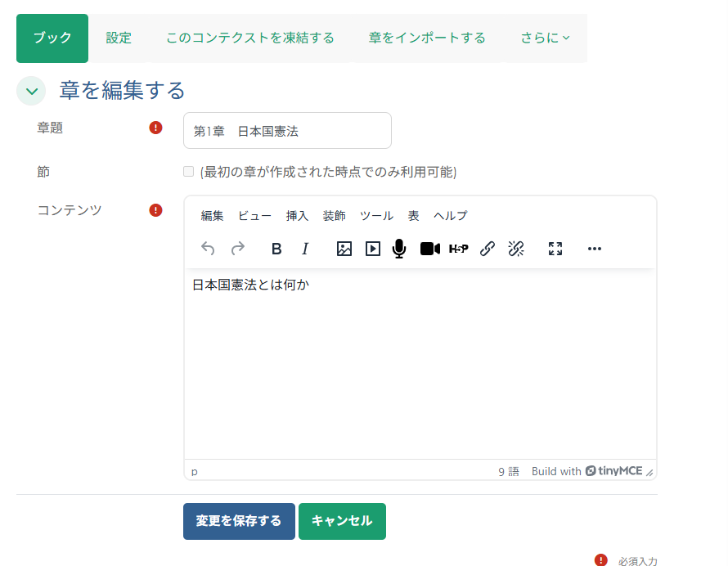Switch to the 設定 tab
This screenshot has height=566, width=728.
pyautogui.click(x=119, y=38)
